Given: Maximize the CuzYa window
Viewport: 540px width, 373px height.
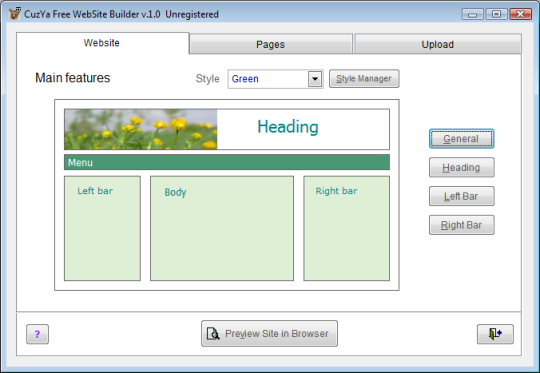Looking at the screenshot, I should [496, 14].
